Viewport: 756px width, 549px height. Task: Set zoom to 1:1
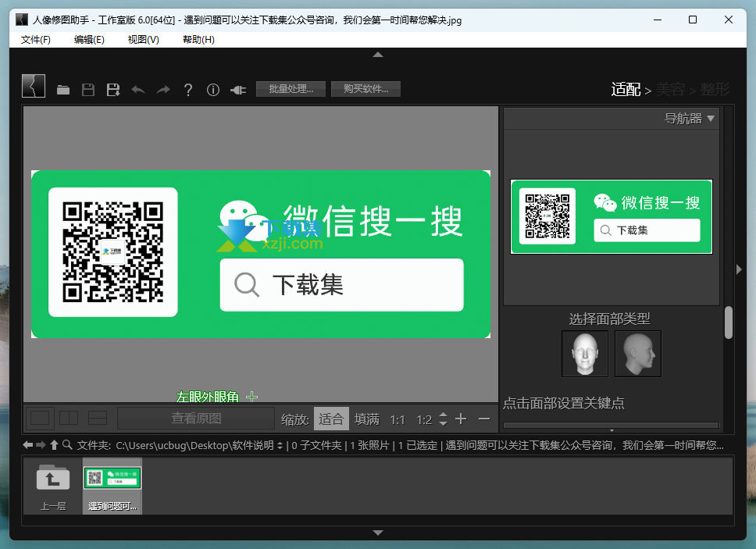click(x=398, y=420)
